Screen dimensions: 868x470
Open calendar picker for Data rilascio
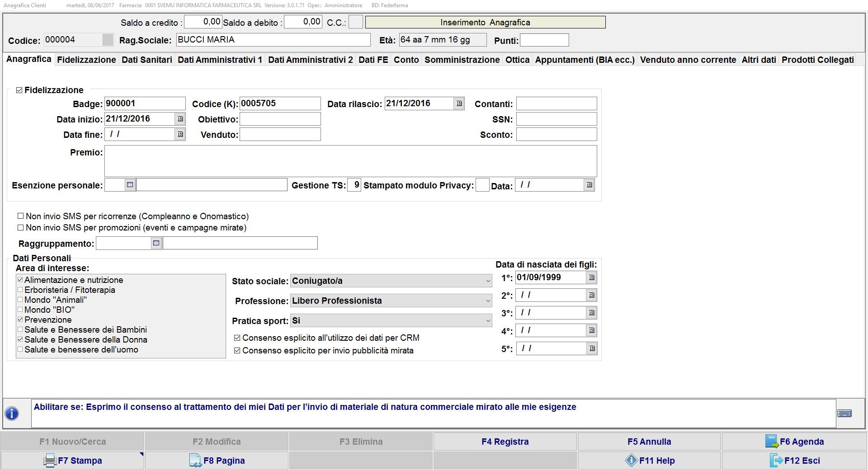[x=459, y=103]
